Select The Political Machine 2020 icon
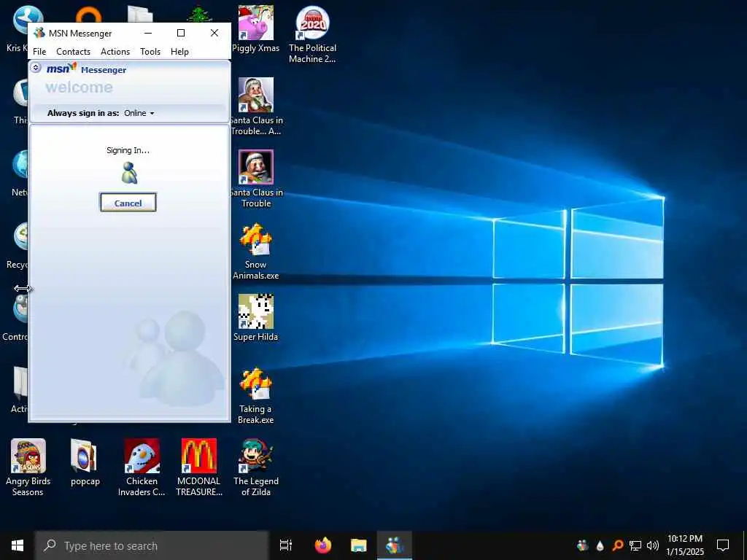Image resolution: width=747 pixels, height=560 pixels. point(312,34)
